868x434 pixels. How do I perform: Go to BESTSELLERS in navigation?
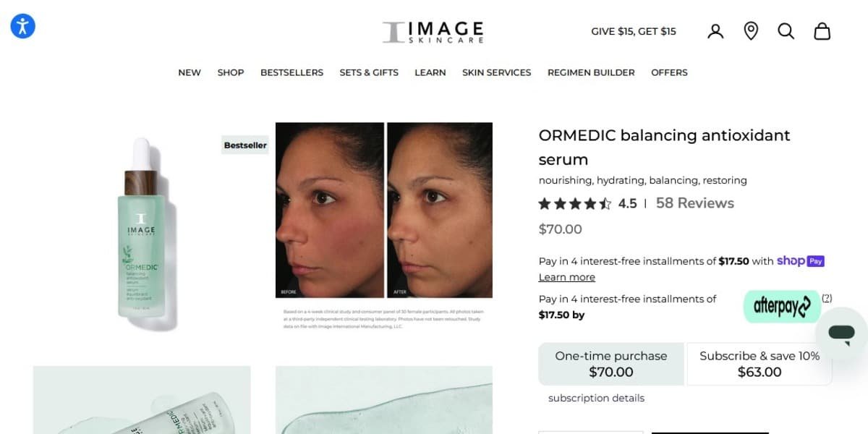(292, 72)
